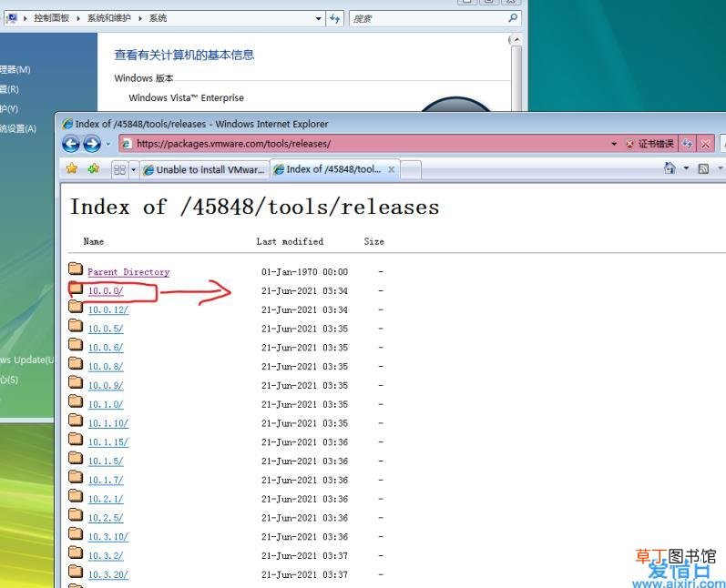Open the 10.2.5/ folder link
Image resolution: width=726 pixels, height=588 pixels.
point(106,519)
